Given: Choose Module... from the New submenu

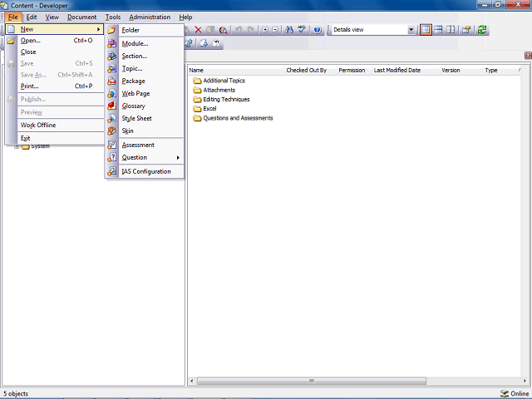Looking at the screenshot, I should coord(145,43).
